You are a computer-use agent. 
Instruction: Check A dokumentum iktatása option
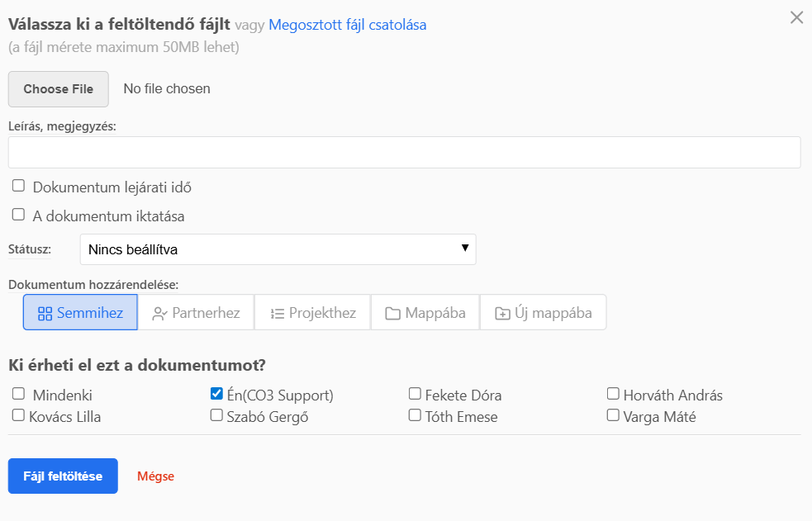(18, 215)
